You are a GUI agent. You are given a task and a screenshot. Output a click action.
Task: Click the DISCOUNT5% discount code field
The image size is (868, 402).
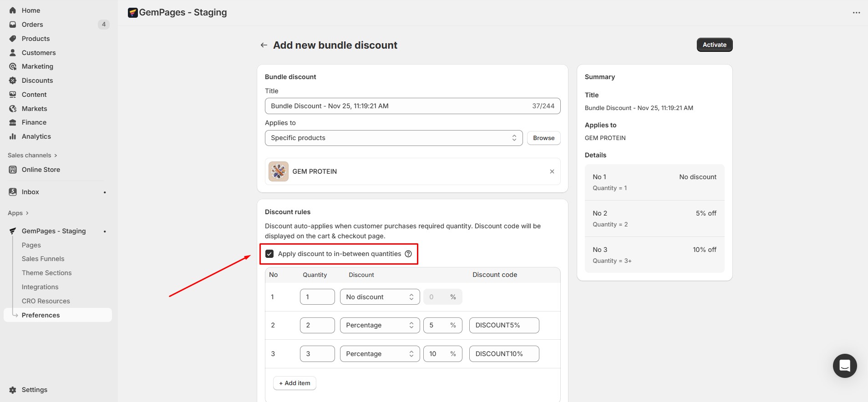pyautogui.click(x=504, y=325)
